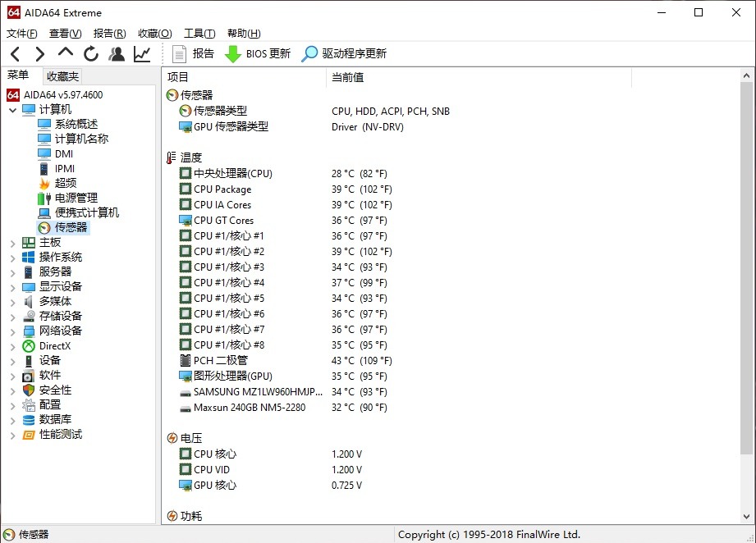Click the 软件 software icon
The height and width of the screenshot is (543, 756).
[29, 376]
